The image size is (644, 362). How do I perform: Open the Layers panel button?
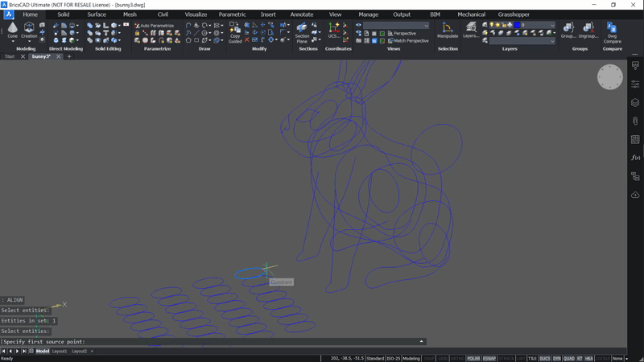(x=471, y=31)
